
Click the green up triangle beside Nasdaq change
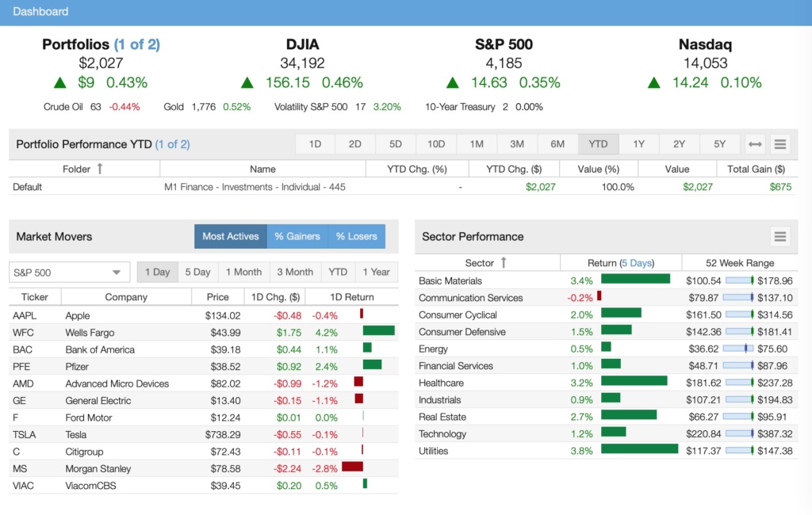(x=654, y=83)
